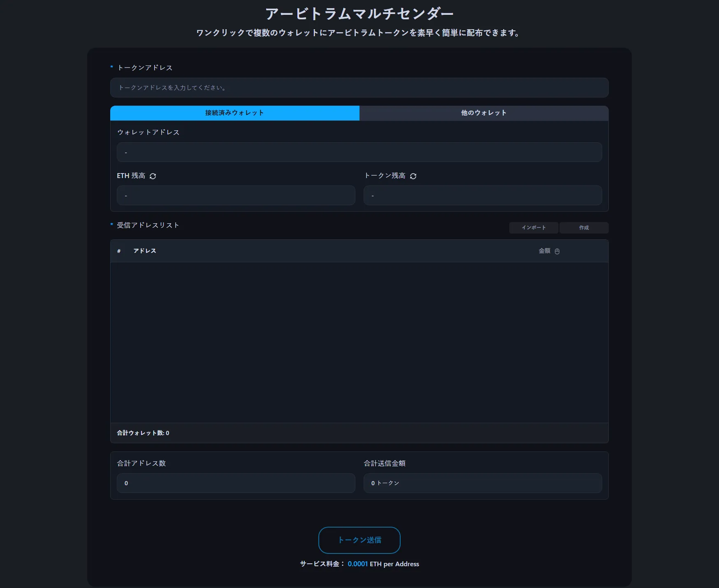The height and width of the screenshot is (588, 719).
Task: Click the 合計ウォレット数 footer text
Action: [143, 433]
